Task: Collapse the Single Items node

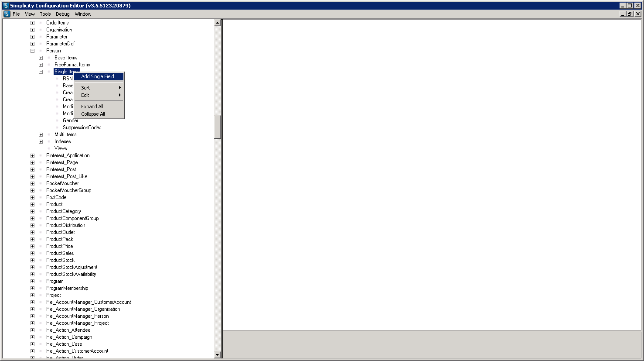Action: pos(41,72)
